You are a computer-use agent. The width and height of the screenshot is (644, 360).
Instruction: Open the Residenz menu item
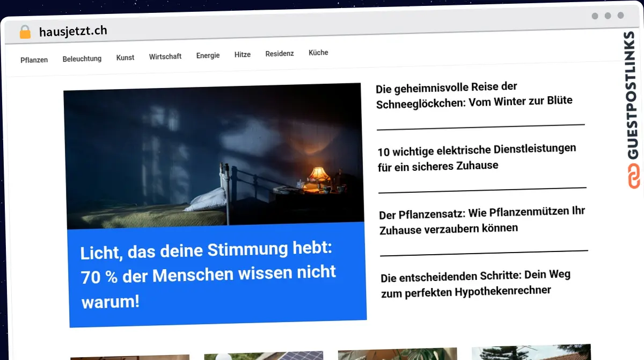[280, 54]
